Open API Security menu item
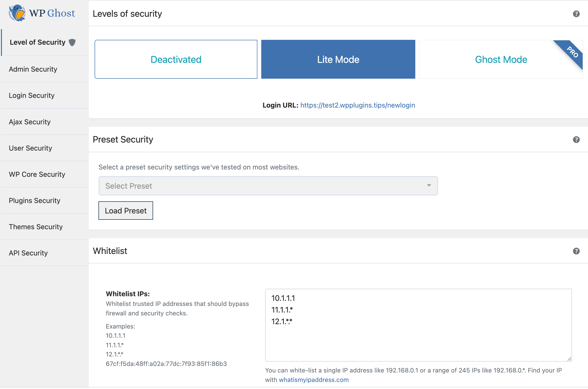The image size is (588, 389). (28, 253)
